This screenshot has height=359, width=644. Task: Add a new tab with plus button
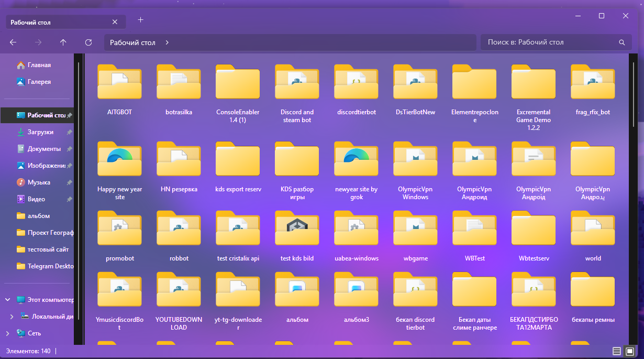(x=140, y=20)
